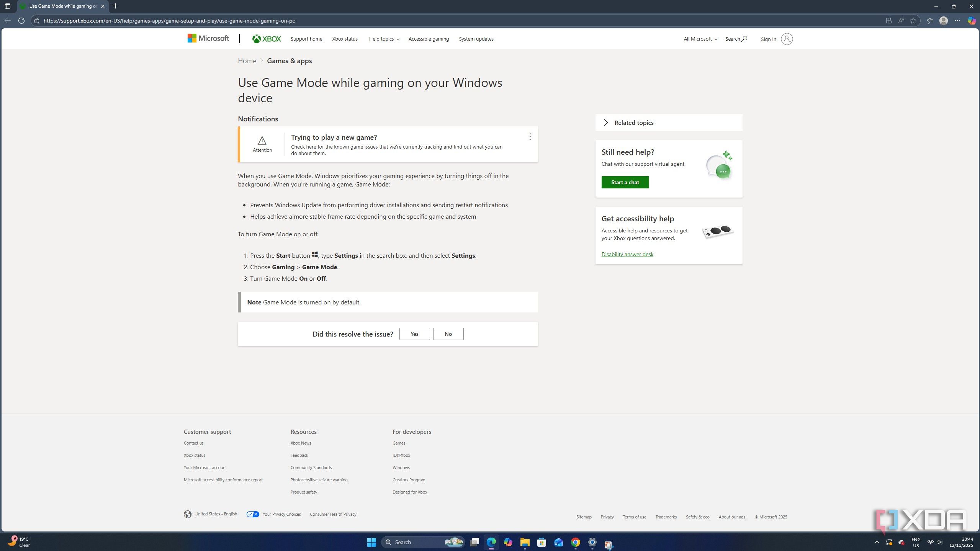Click the Microsoft logo

[208, 38]
